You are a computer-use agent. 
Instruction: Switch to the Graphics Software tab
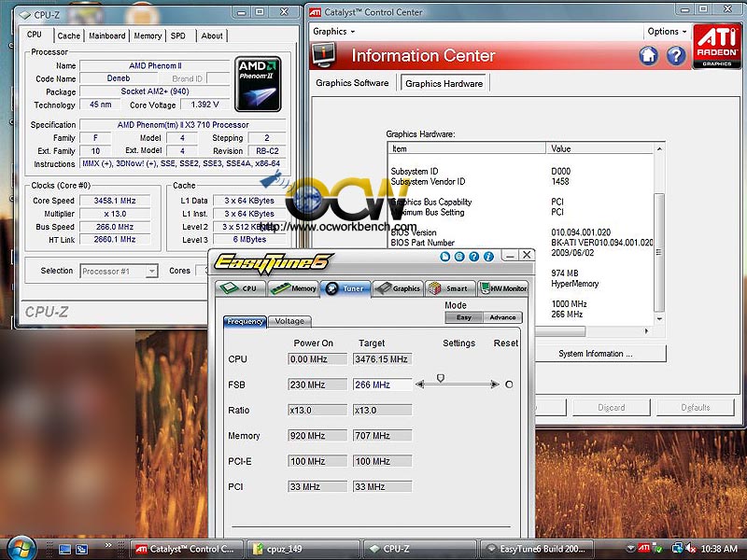352,83
